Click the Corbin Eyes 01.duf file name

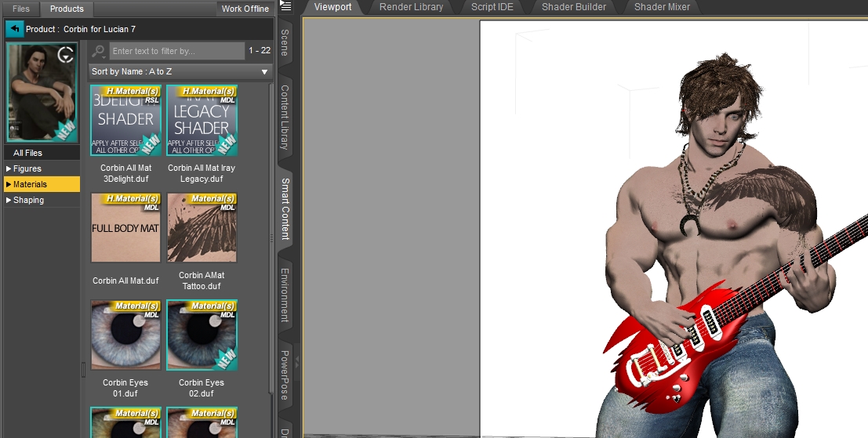click(x=125, y=388)
